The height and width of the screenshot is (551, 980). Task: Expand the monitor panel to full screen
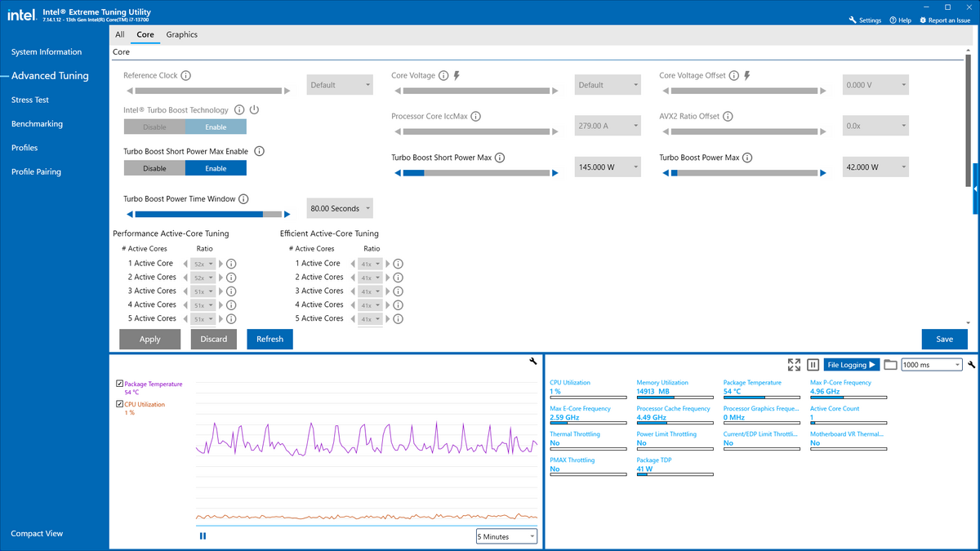(x=794, y=365)
